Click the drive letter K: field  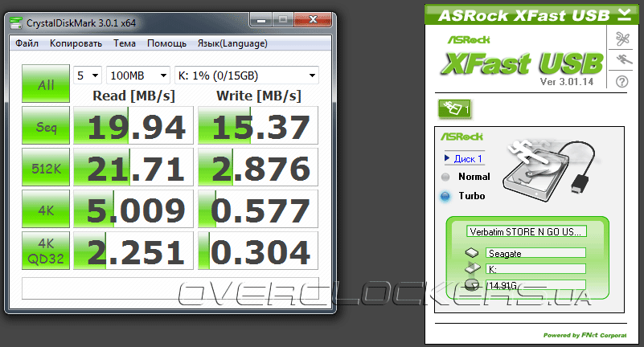coord(535,269)
